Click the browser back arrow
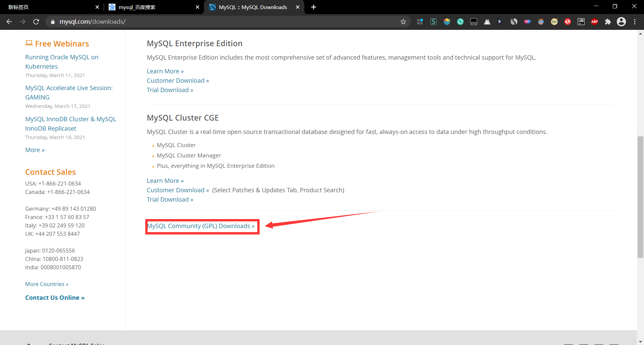Screen dimensions: 644x345 pyautogui.click(x=9, y=22)
